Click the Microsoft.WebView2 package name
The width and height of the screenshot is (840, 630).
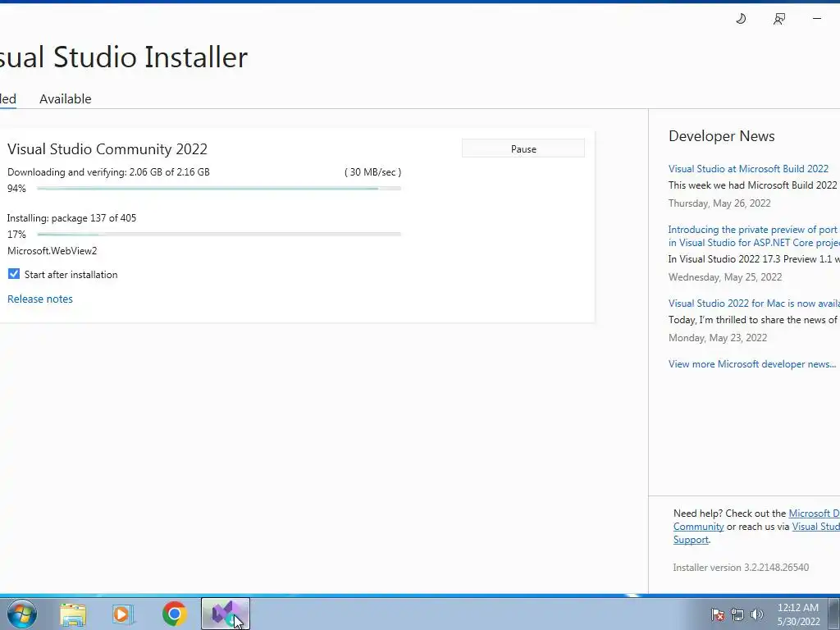(52, 251)
